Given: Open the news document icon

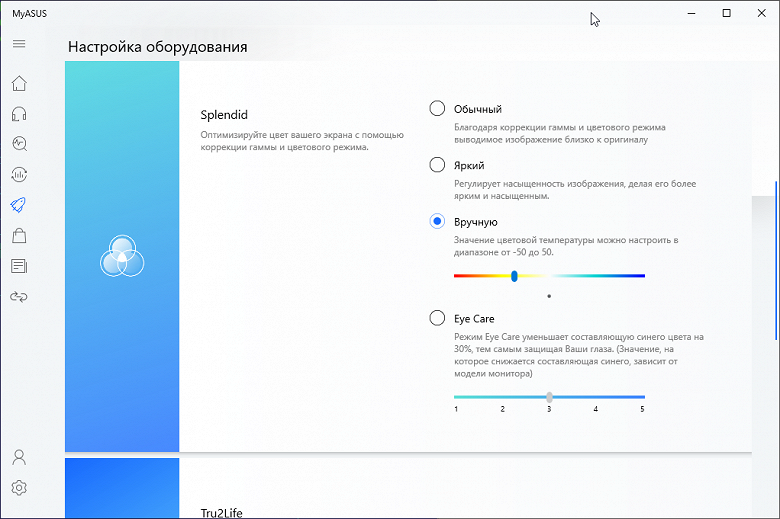Looking at the screenshot, I should click(19, 266).
